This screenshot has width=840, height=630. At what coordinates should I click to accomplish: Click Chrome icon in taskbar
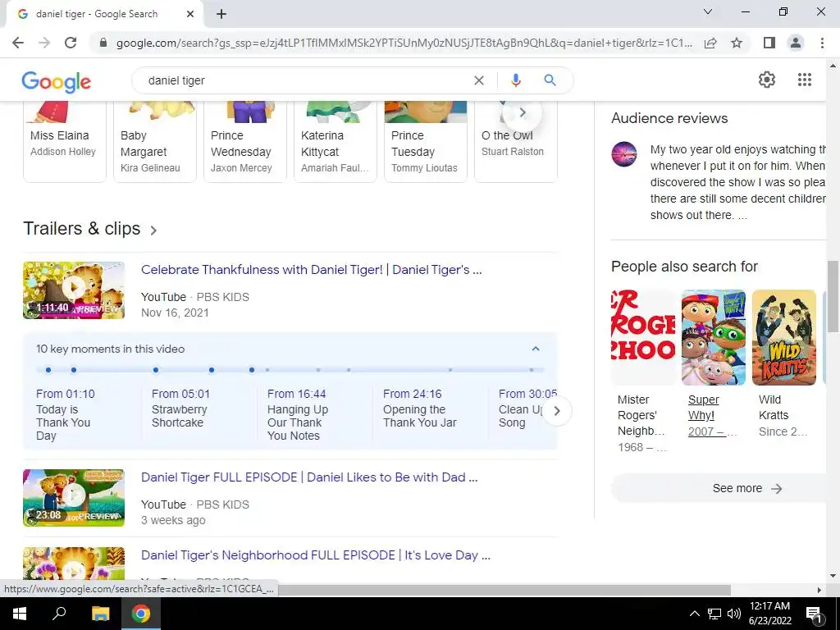(x=141, y=614)
